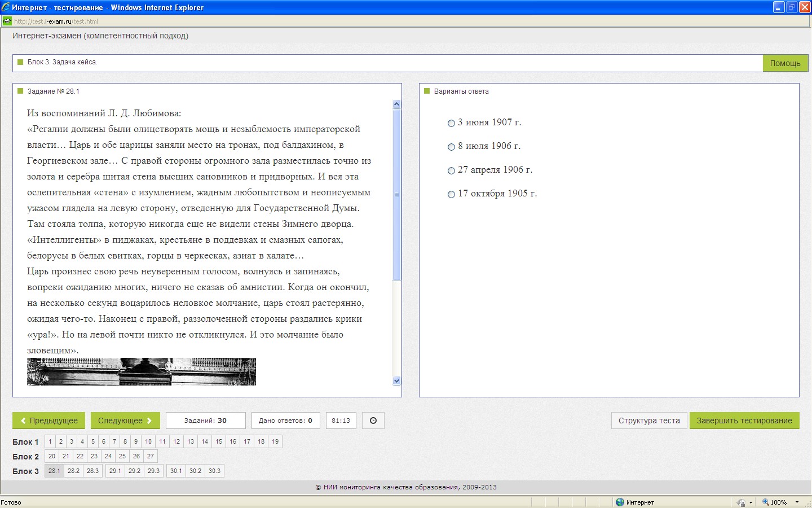The image size is (812, 508).
Task: Click the page favicon in address bar
Action: coord(7,21)
